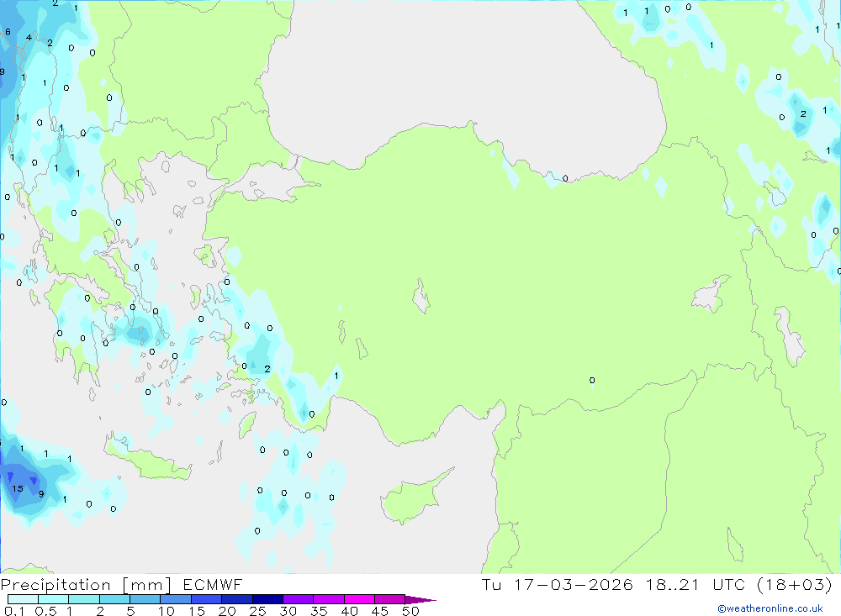Select the 'Tu' weekday label
Image resolution: width=841 pixels, height=616 pixels.
pyautogui.click(x=491, y=584)
